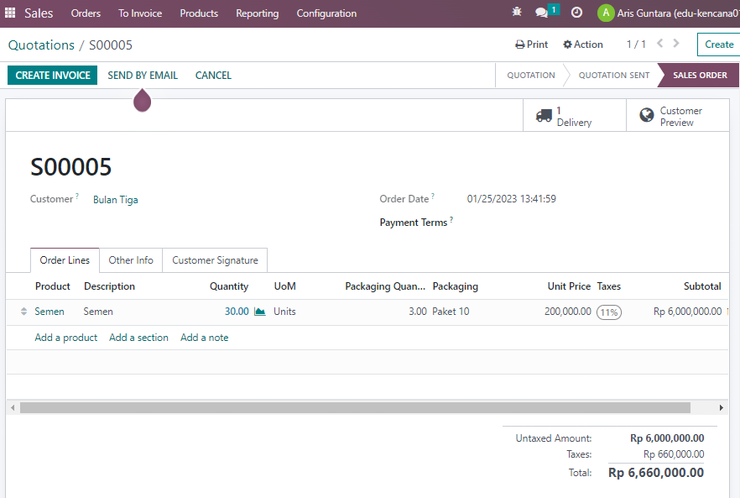
Task: Open the Products menu
Action: [199, 13]
